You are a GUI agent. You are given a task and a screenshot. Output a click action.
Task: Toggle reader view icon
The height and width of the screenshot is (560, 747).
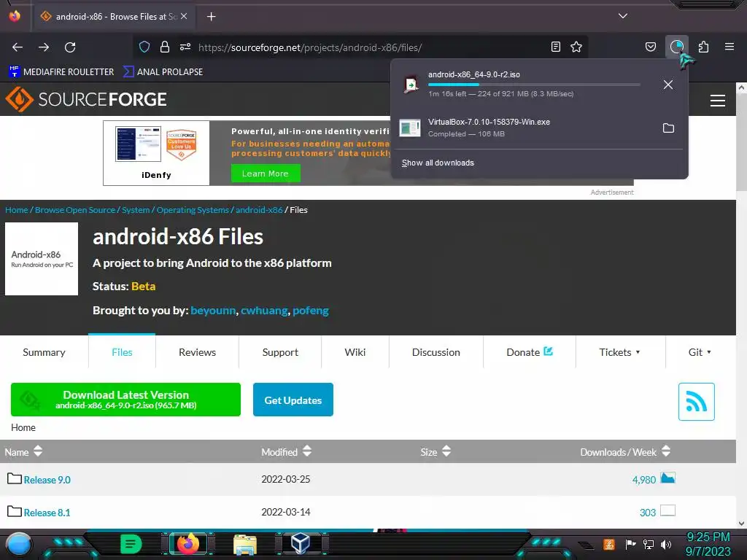point(555,47)
